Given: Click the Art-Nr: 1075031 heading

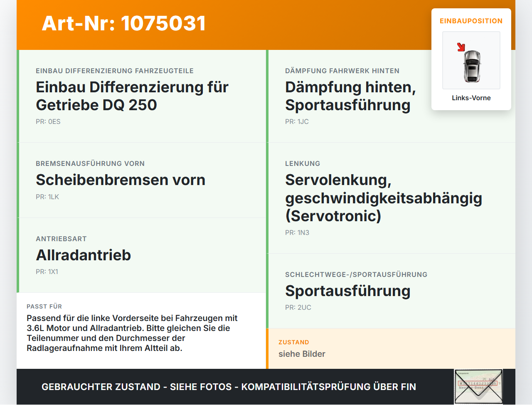Looking at the screenshot, I should pyautogui.click(x=124, y=23).
